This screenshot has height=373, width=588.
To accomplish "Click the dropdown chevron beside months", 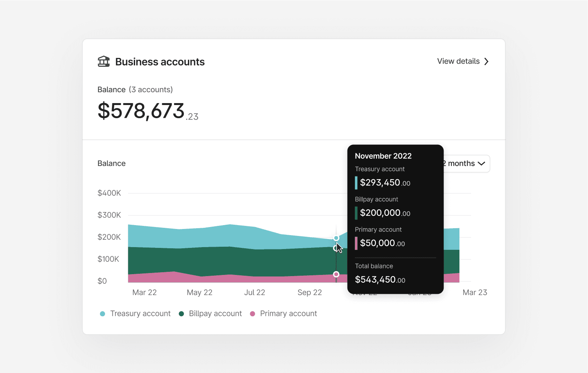I will (x=481, y=164).
